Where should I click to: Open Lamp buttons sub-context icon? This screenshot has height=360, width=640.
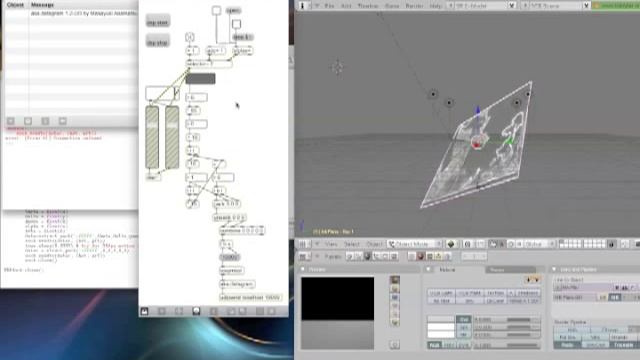pyautogui.click(x=412, y=256)
